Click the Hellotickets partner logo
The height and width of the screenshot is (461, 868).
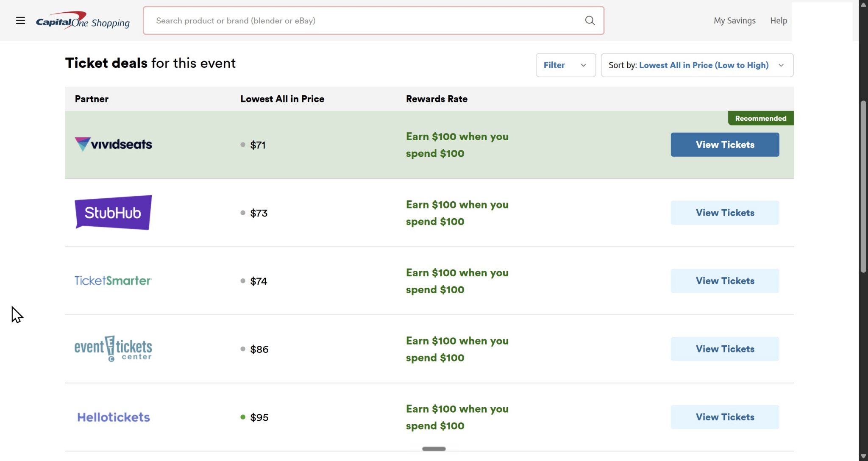click(113, 417)
